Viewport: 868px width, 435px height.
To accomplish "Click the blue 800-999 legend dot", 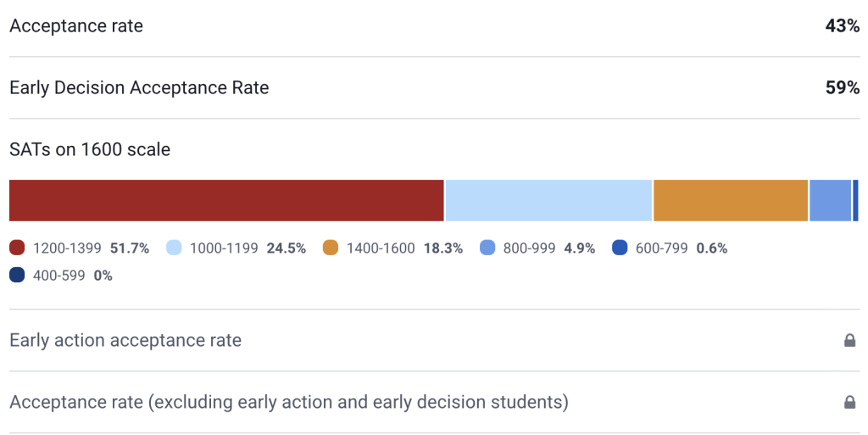I will click(487, 248).
